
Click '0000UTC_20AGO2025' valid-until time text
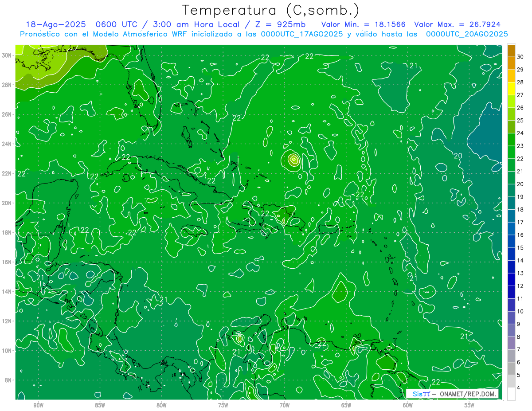tap(467, 34)
